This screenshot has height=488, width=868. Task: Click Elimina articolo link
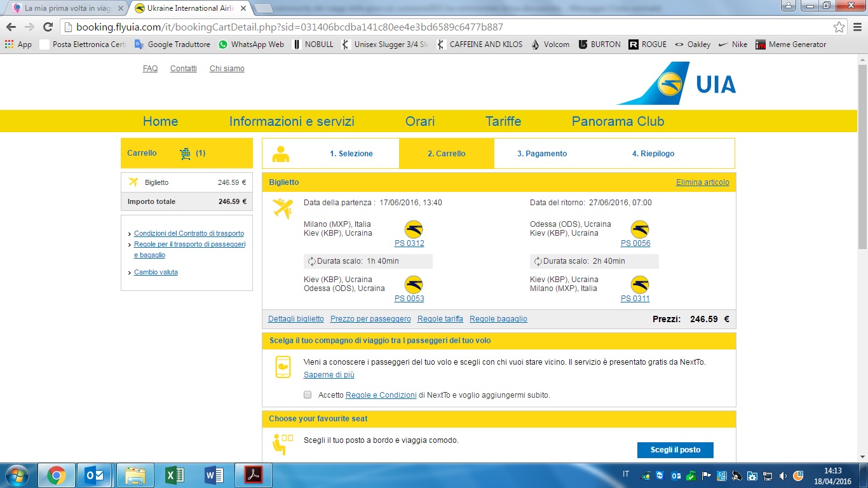point(702,182)
